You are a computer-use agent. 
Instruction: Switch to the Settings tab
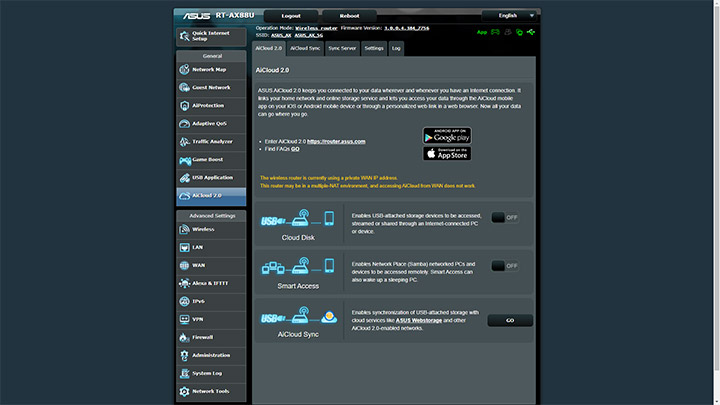374,48
